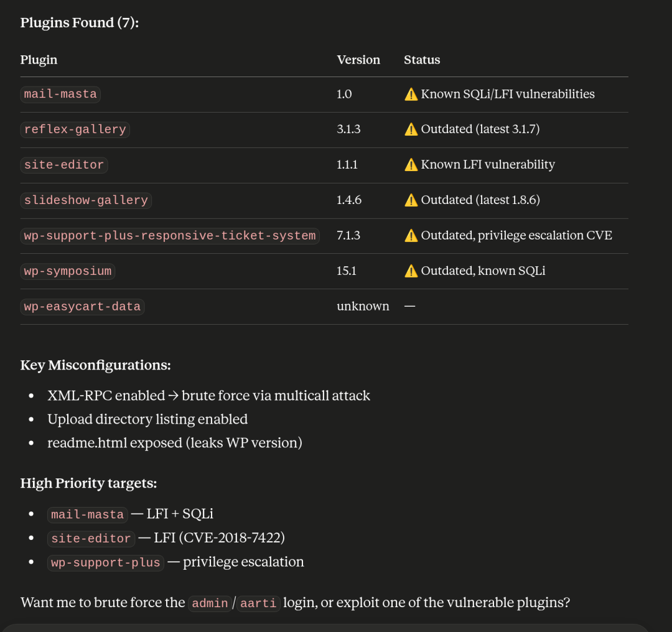Click version 3.1.3 cell

pyautogui.click(x=348, y=129)
